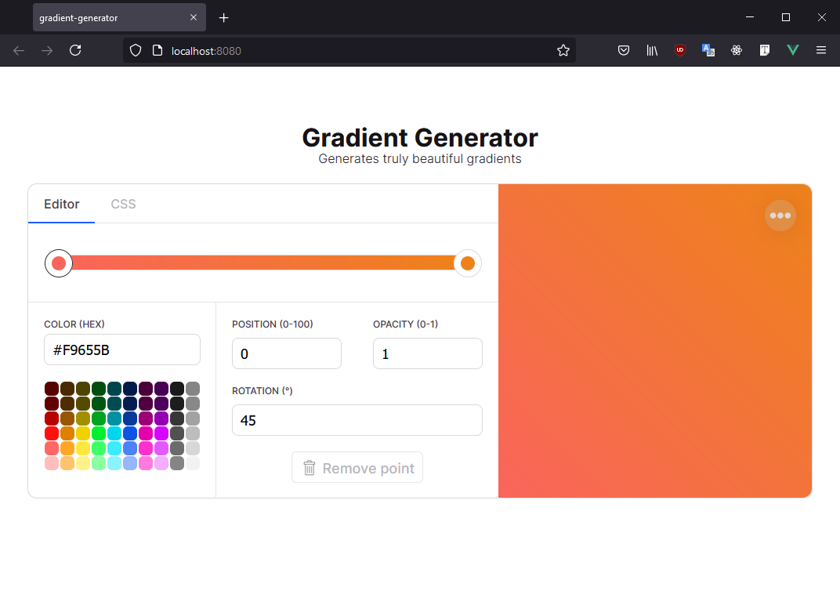Open a new browser tab
Screen dimensions: 840x616
pos(223,17)
